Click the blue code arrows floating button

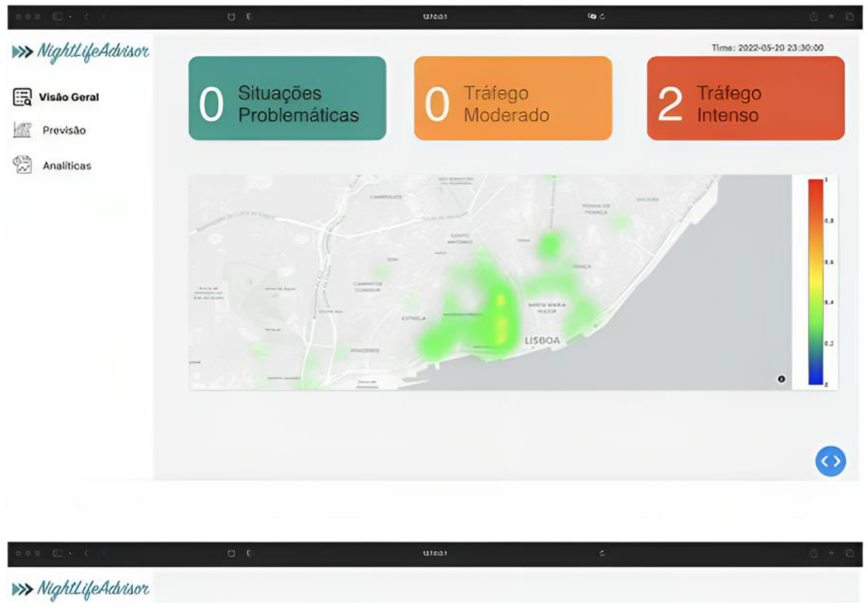point(830,461)
